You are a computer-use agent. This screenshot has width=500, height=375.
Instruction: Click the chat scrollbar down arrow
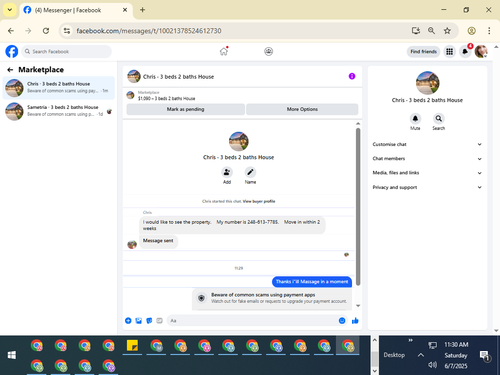[x=358, y=306]
